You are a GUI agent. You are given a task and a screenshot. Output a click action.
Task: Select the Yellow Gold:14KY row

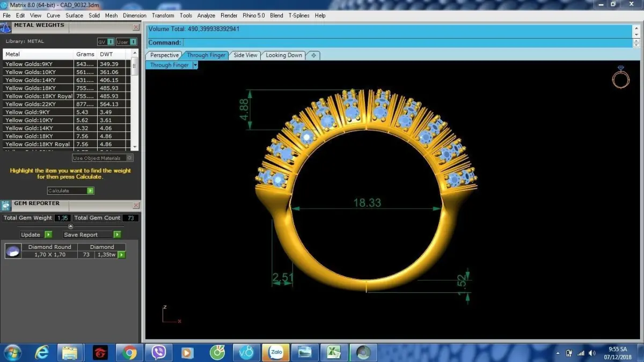click(x=67, y=128)
